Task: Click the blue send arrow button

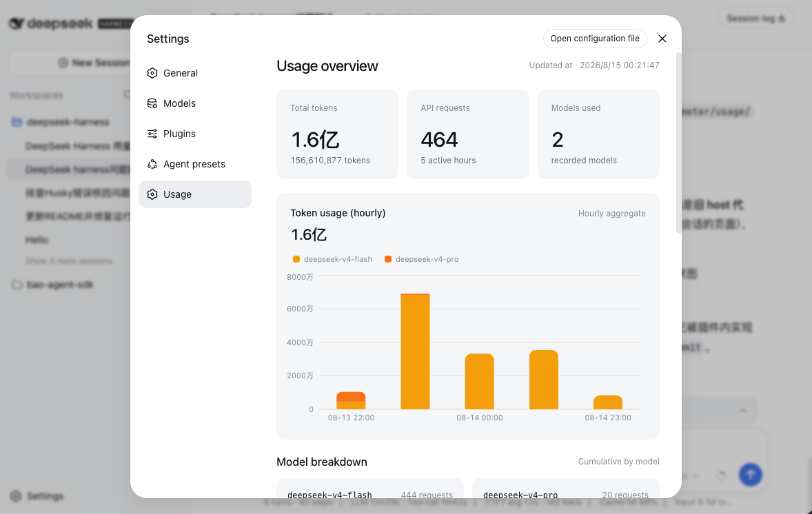Action: coord(751,474)
